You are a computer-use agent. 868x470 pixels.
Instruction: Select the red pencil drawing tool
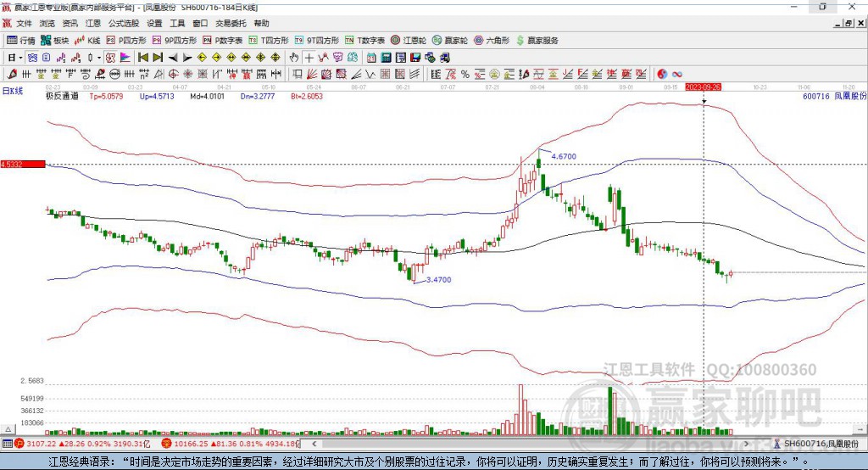click(x=12, y=74)
